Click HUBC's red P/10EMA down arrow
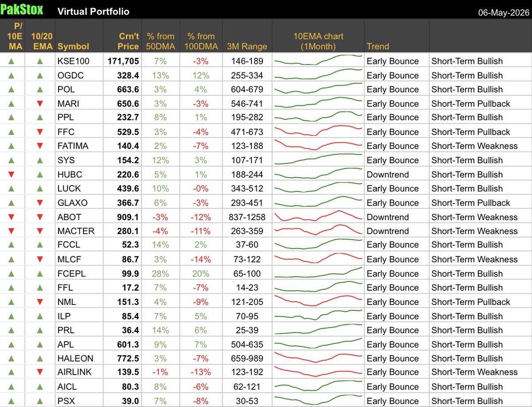 11,174
